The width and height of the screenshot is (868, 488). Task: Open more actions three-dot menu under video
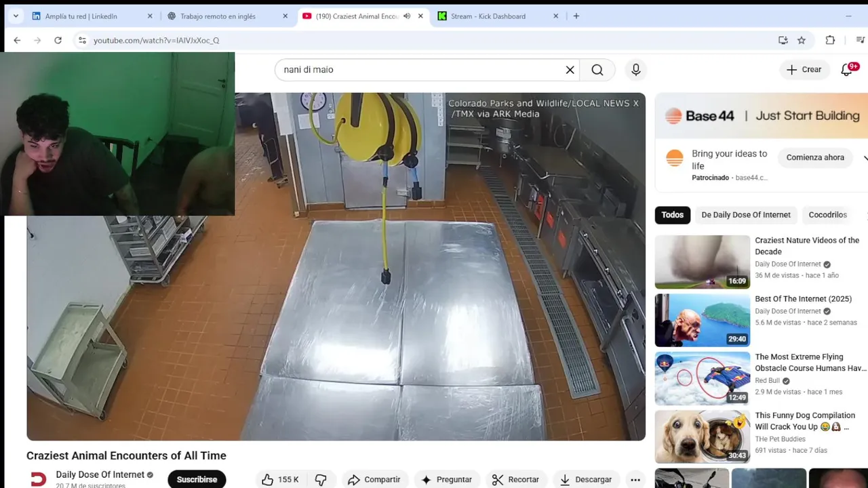click(x=635, y=479)
